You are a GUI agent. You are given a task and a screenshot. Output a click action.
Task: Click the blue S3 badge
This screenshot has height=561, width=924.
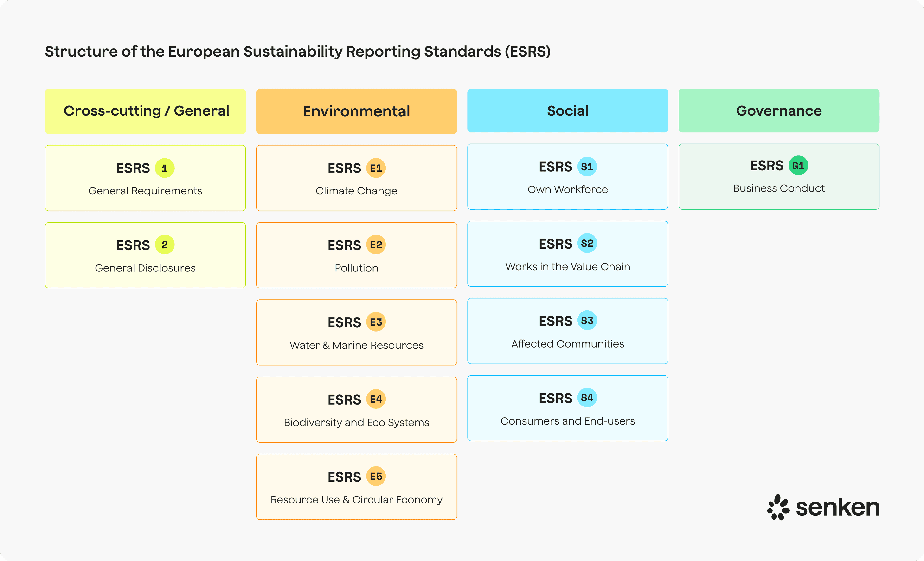point(587,321)
